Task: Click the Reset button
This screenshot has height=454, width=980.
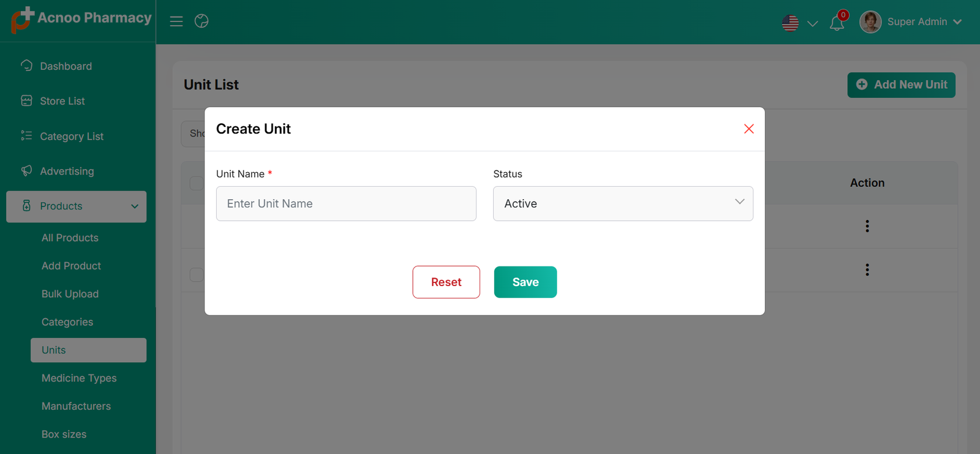Action: point(446,282)
